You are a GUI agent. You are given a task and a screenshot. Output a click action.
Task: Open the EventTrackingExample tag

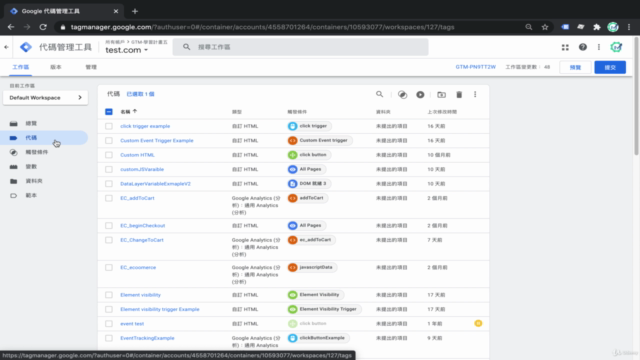pos(147,338)
